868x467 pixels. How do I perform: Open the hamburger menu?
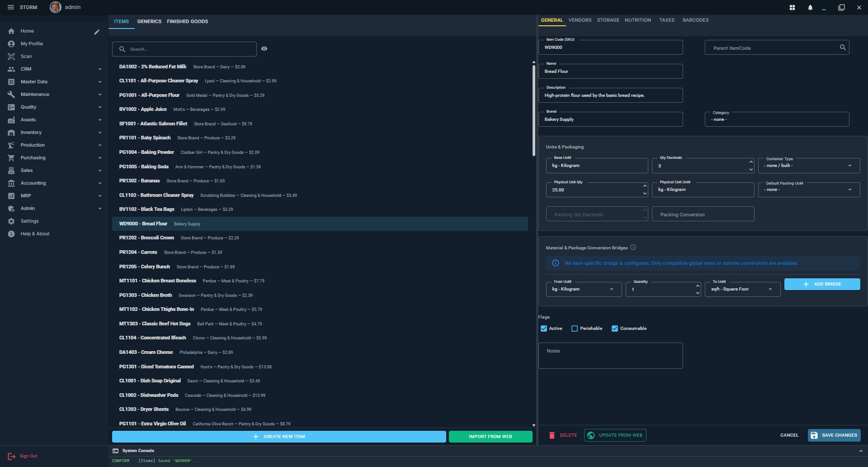(11, 7)
